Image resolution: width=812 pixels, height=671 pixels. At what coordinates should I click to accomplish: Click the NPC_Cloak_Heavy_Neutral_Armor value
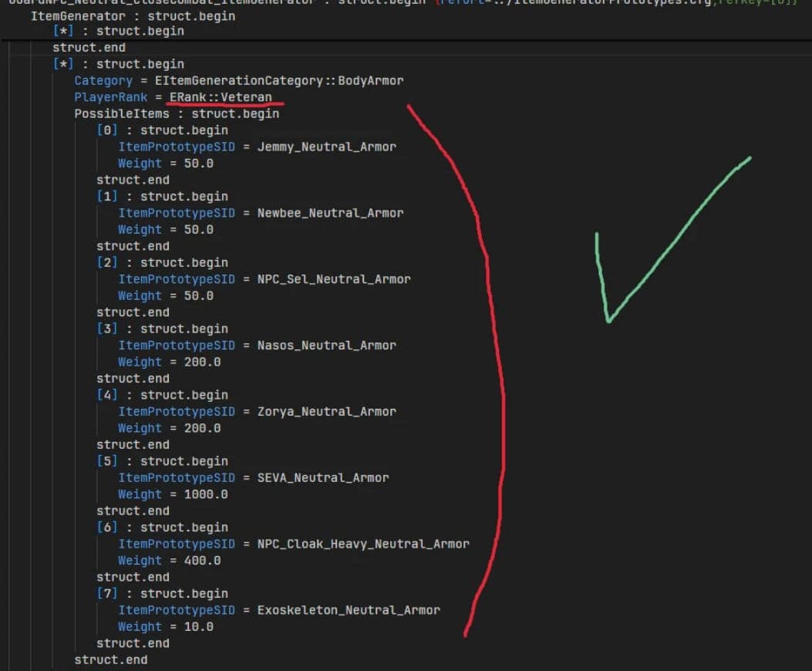[362, 544]
